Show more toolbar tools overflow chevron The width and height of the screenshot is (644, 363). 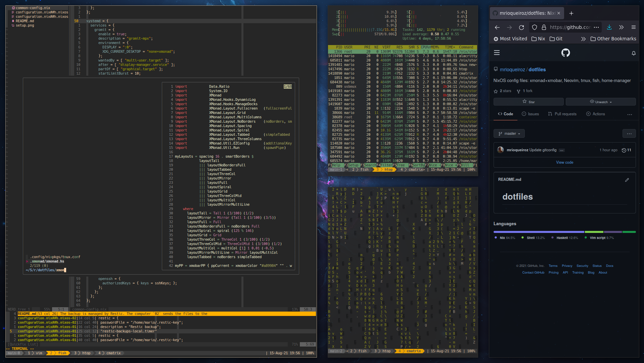coord(622,28)
